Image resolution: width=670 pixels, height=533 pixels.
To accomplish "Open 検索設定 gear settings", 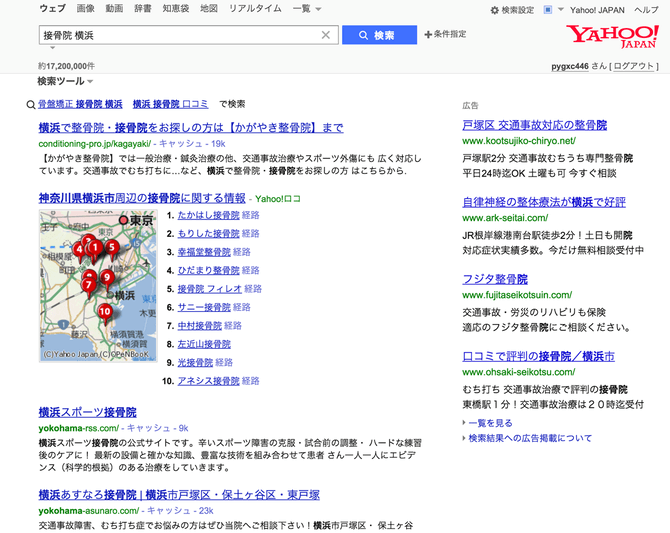I will tap(512, 10).
